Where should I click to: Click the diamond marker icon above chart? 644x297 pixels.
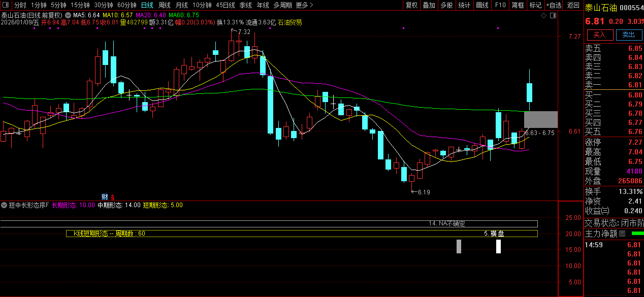pos(544,15)
